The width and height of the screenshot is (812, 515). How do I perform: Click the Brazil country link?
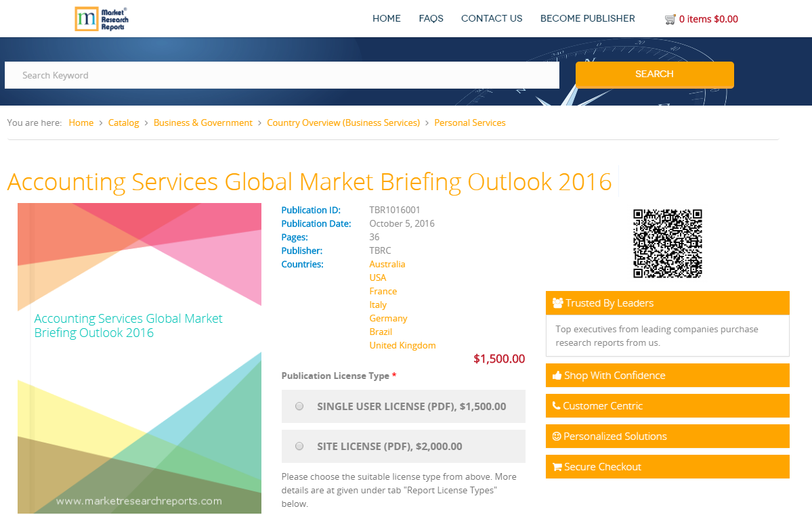(x=380, y=332)
